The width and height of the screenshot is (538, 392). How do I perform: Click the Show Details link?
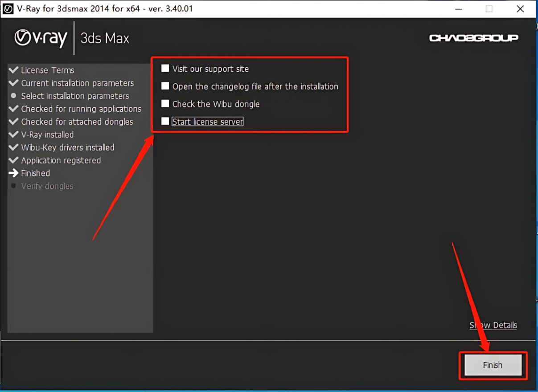point(493,325)
